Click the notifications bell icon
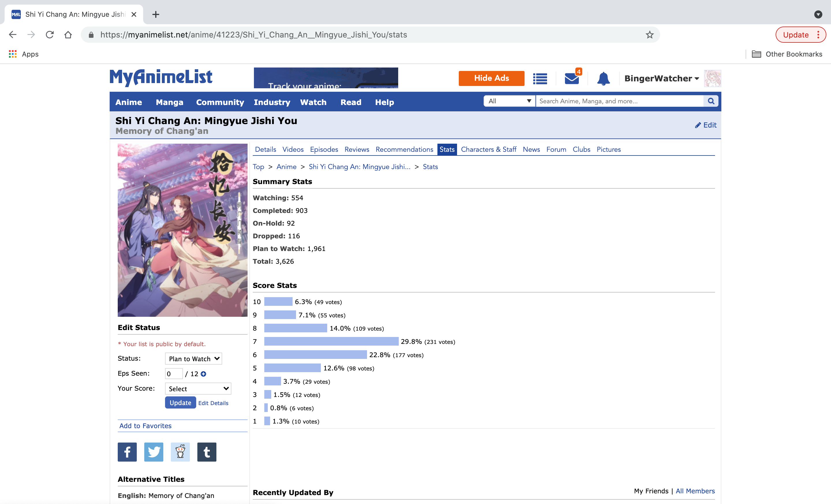Screen dimensions: 831x504 pyautogui.click(x=603, y=78)
